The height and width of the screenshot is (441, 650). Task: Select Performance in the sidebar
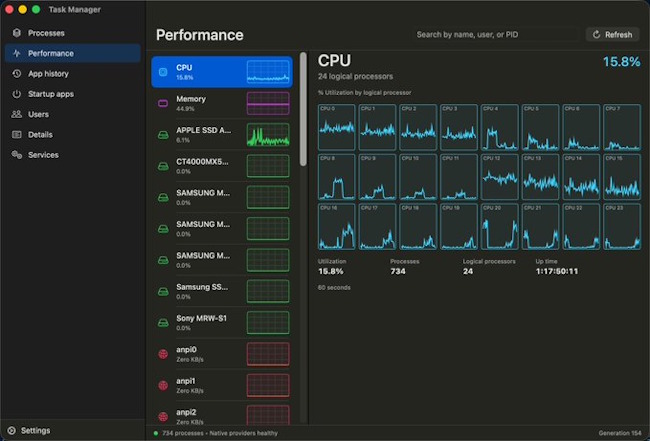point(73,53)
